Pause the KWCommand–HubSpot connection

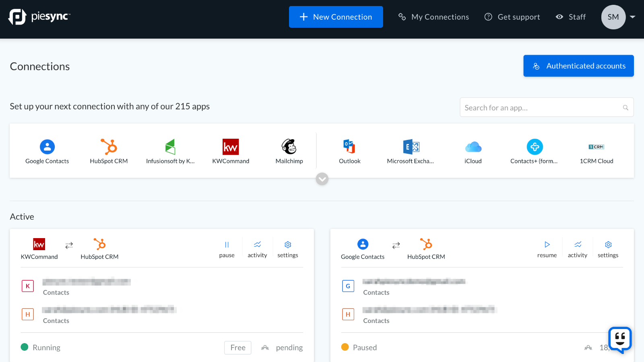(227, 249)
